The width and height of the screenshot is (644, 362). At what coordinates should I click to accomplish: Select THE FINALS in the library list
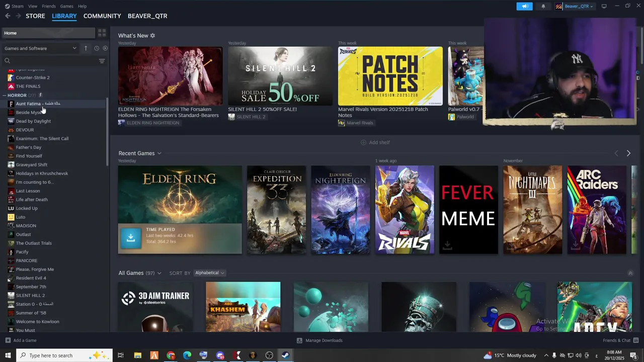coord(28,86)
